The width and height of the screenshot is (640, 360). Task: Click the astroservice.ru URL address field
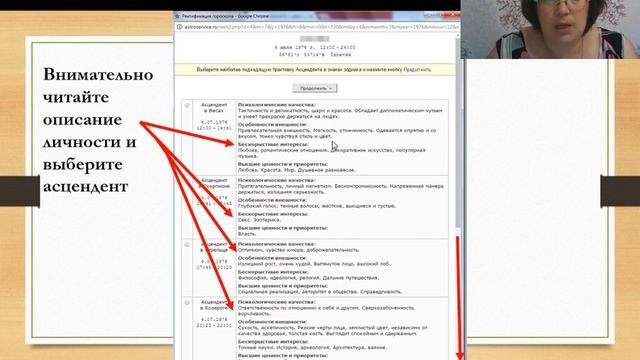321,27
